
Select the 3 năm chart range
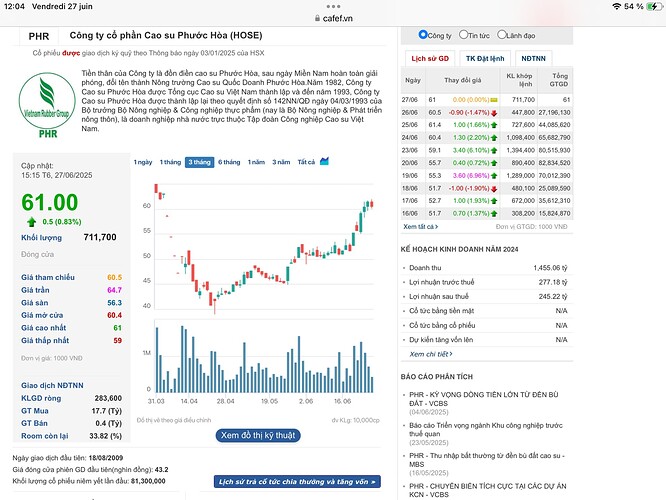pos(281,162)
